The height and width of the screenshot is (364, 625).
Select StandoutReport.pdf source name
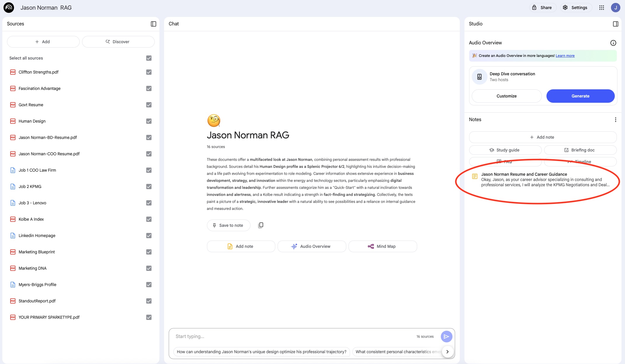coord(37,301)
